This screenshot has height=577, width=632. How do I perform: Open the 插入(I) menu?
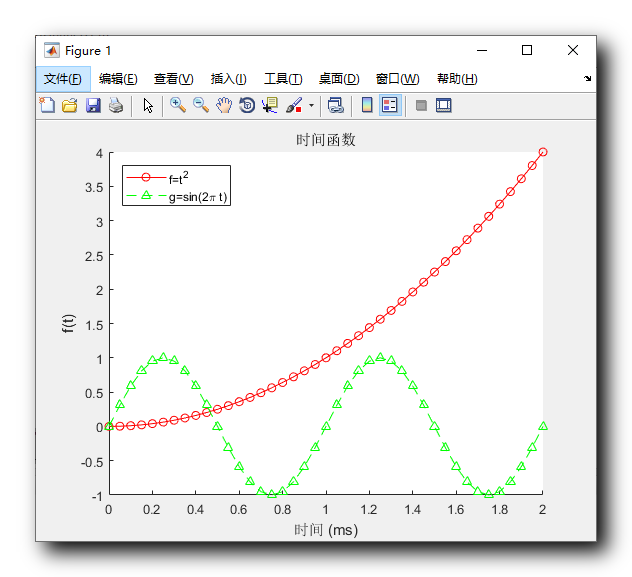click(229, 79)
